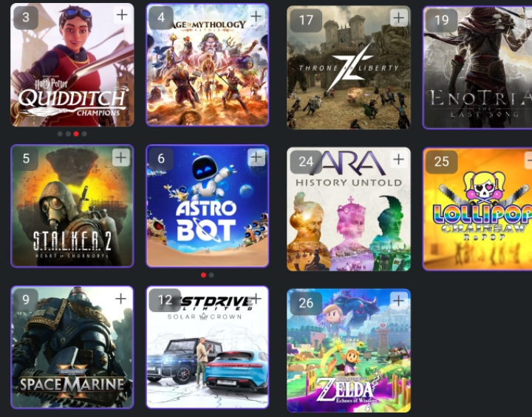
Task: Select second gray dot under Astro Bot card
Action: click(211, 275)
